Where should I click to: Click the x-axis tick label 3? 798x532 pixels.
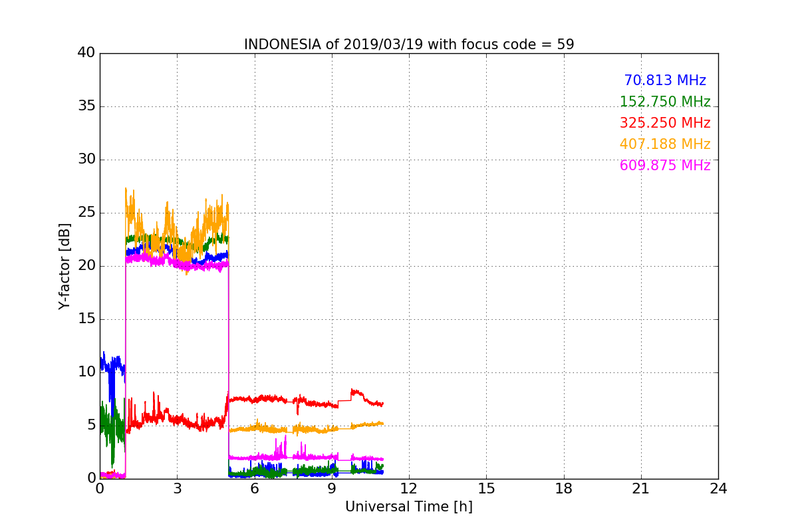click(177, 489)
